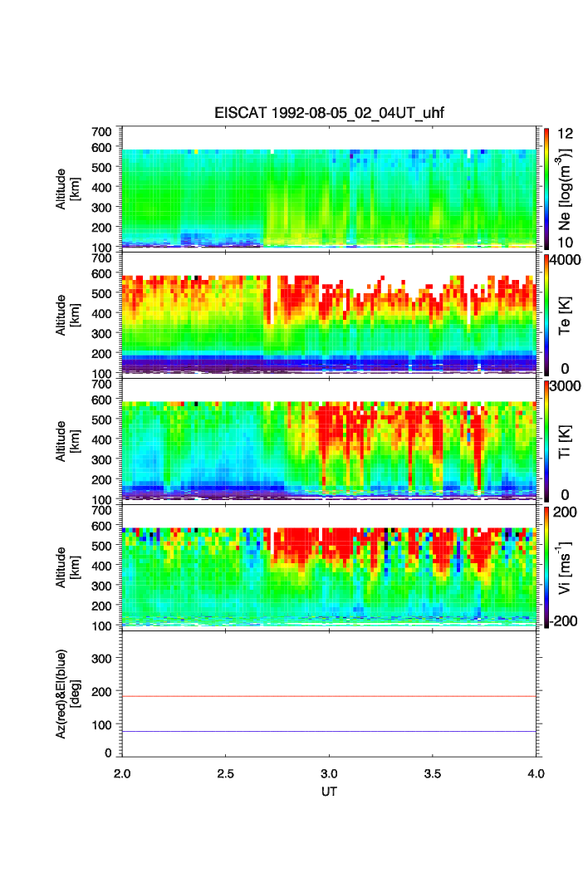Click the 12 maximum value on Ne color bar
Viewport: 588px width, 883px height.
pos(565,134)
